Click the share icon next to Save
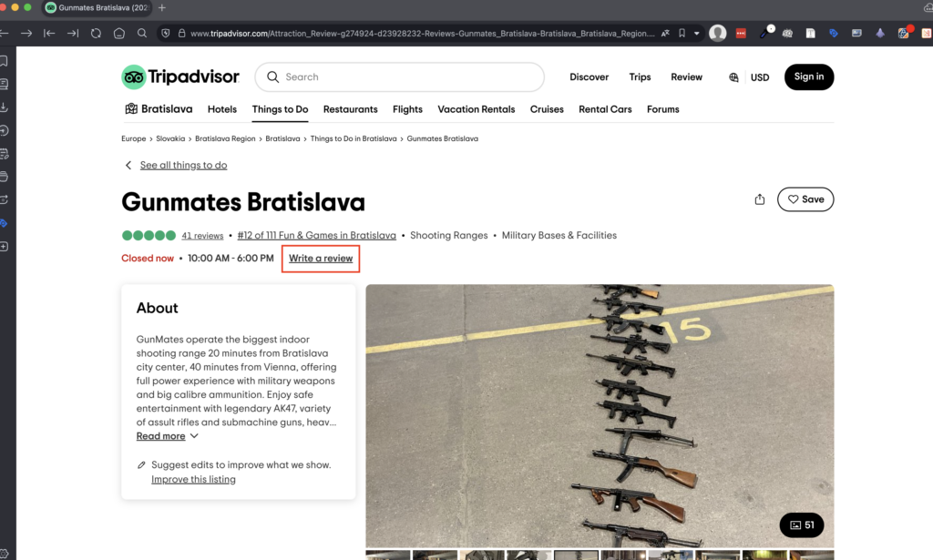The height and width of the screenshot is (560, 933). tap(759, 199)
